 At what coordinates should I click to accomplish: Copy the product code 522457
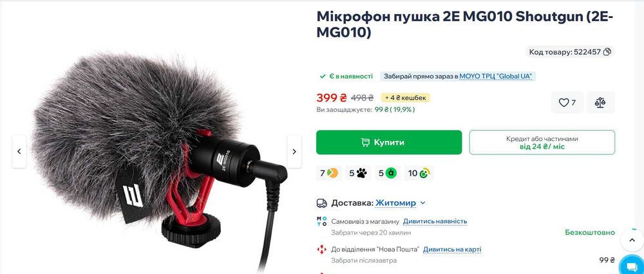[x=607, y=52]
